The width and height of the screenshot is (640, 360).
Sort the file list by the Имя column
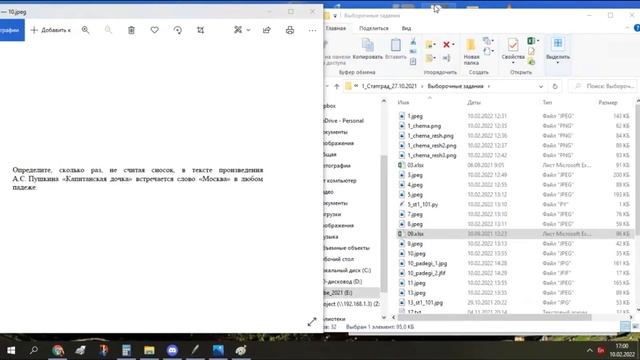tap(403, 102)
